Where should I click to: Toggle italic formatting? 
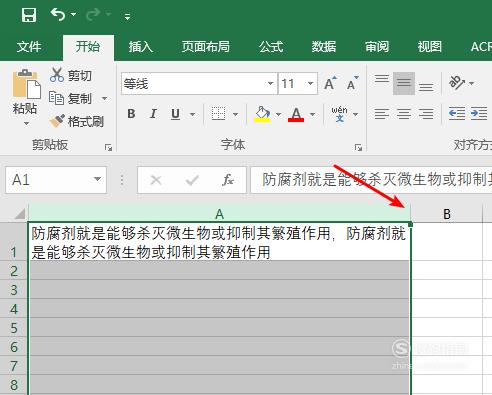pyautogui.click(x=153, y=114)
